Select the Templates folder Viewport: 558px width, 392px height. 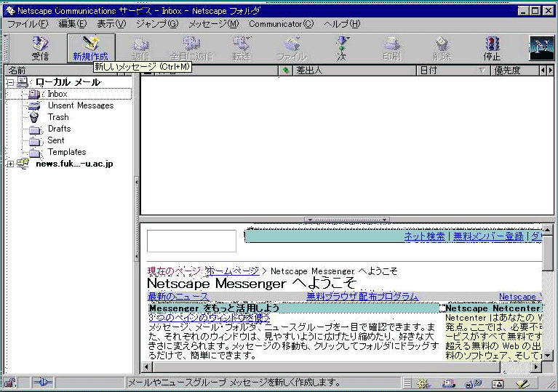coord(67,152)
